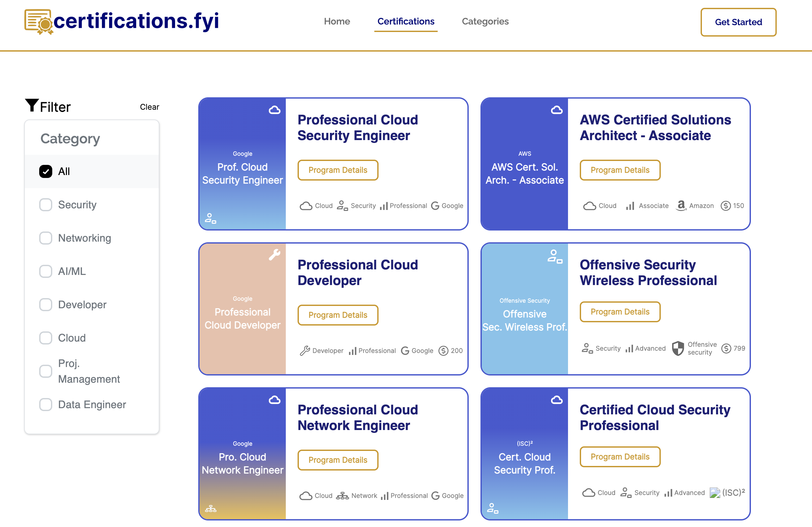Click the certifications.fyi certificate logo icon
The image size is (812, 527).
[x=39, y=22]
